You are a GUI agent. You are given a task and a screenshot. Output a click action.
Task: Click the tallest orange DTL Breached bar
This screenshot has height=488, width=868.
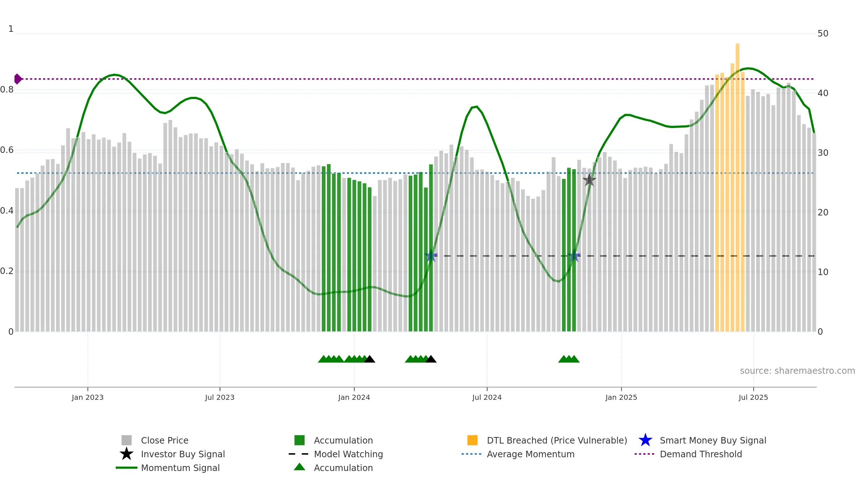[737, 187]
